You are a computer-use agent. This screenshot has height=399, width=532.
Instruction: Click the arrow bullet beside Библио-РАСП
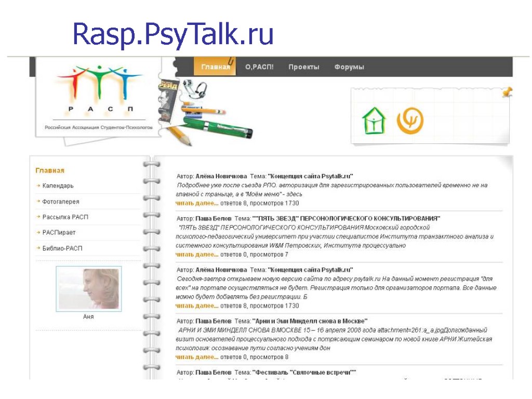tap(38, 248)
